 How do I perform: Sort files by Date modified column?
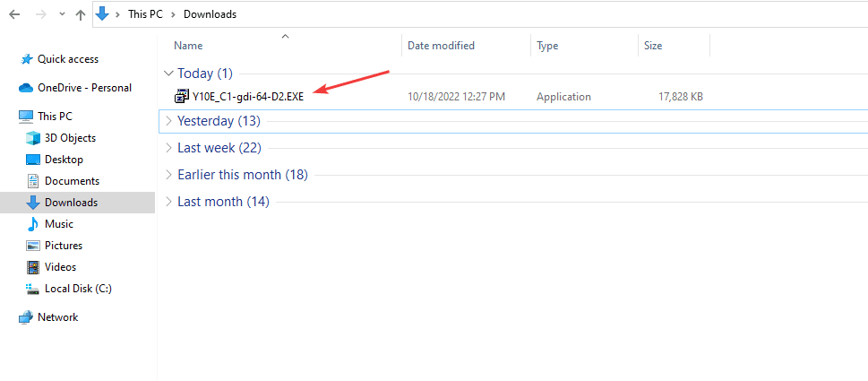coord(441,46)
